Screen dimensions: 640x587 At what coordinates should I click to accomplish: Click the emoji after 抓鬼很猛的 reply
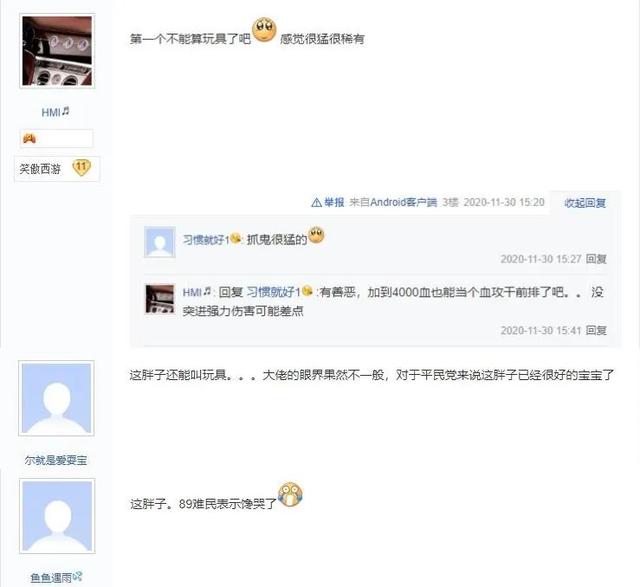pyautogui.click(x=316, y=235)
